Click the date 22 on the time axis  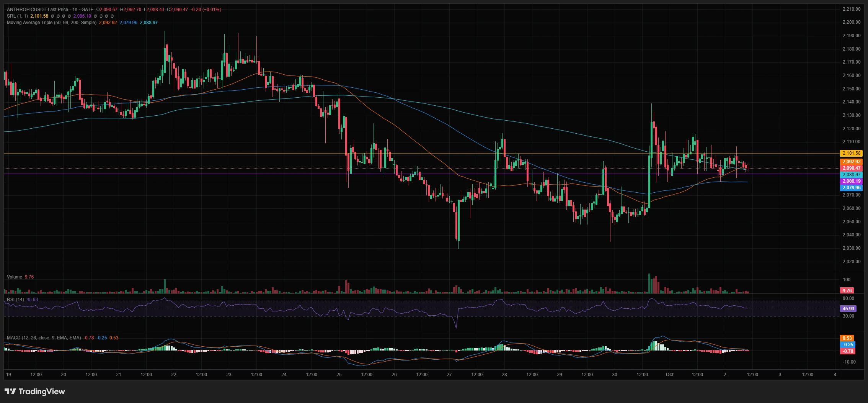coord(174,375)
